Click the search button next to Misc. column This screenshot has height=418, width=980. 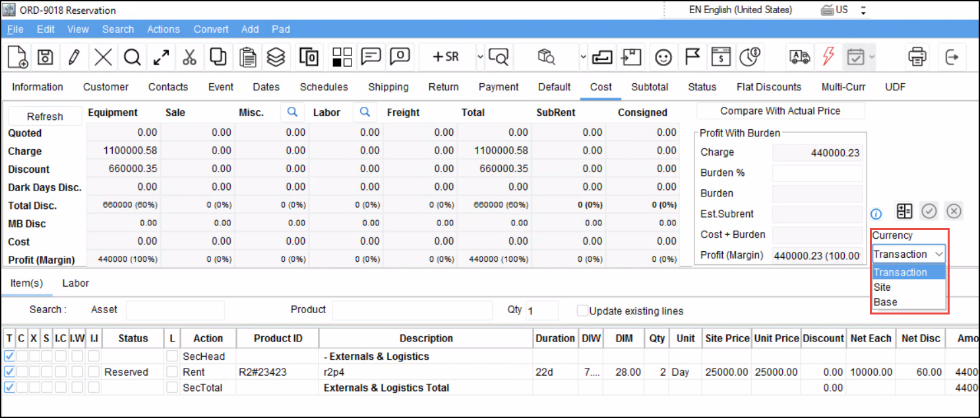293,112
